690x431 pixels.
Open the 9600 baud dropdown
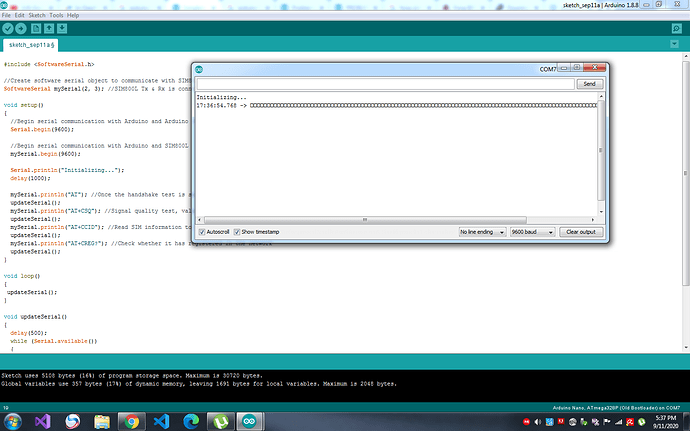pos(532,232)
